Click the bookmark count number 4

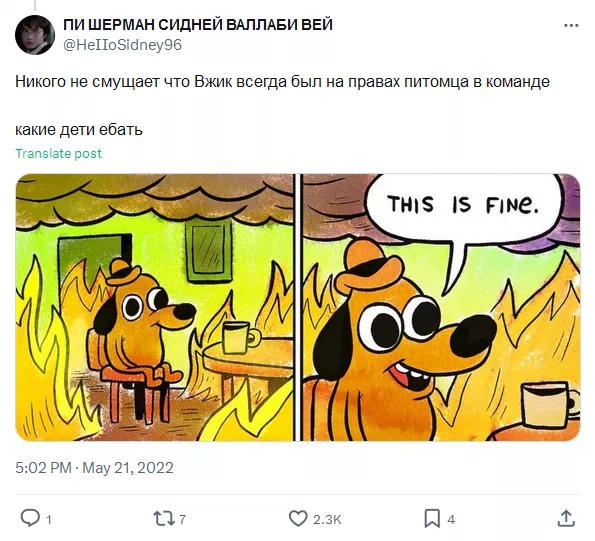pyautogui.click(x=451, y=519)
